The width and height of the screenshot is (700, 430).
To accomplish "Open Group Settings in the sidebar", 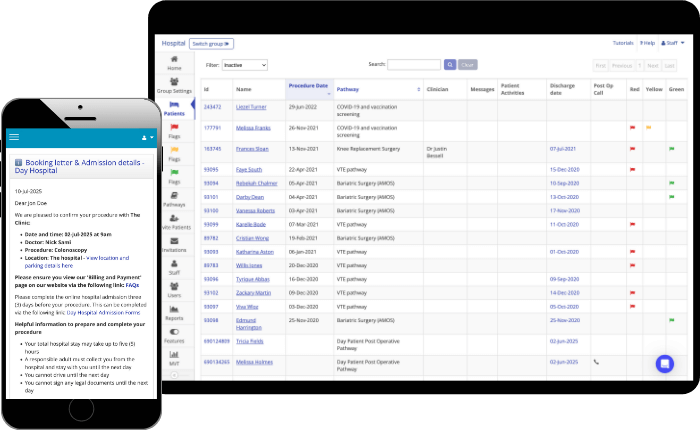I will pyautogui.click(x=174, y=85).
